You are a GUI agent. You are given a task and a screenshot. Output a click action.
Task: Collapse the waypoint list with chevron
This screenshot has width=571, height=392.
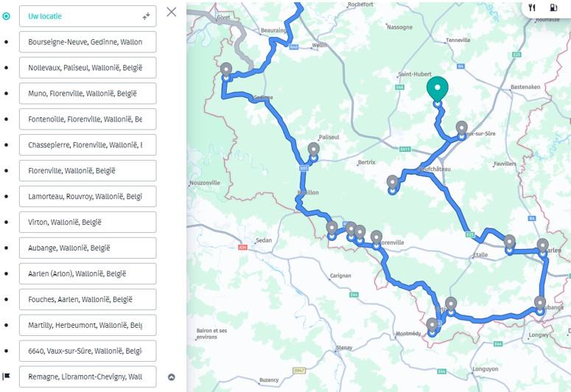(x=172, y=377)
